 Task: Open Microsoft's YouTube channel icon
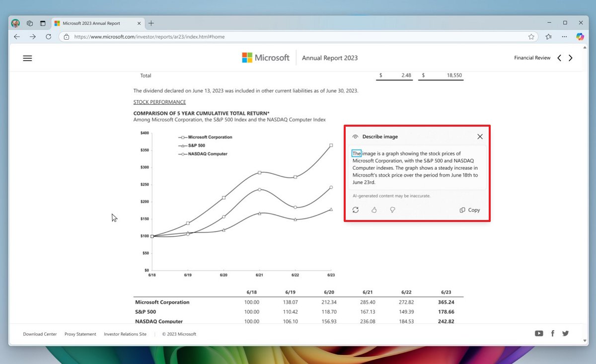(539, 333)
